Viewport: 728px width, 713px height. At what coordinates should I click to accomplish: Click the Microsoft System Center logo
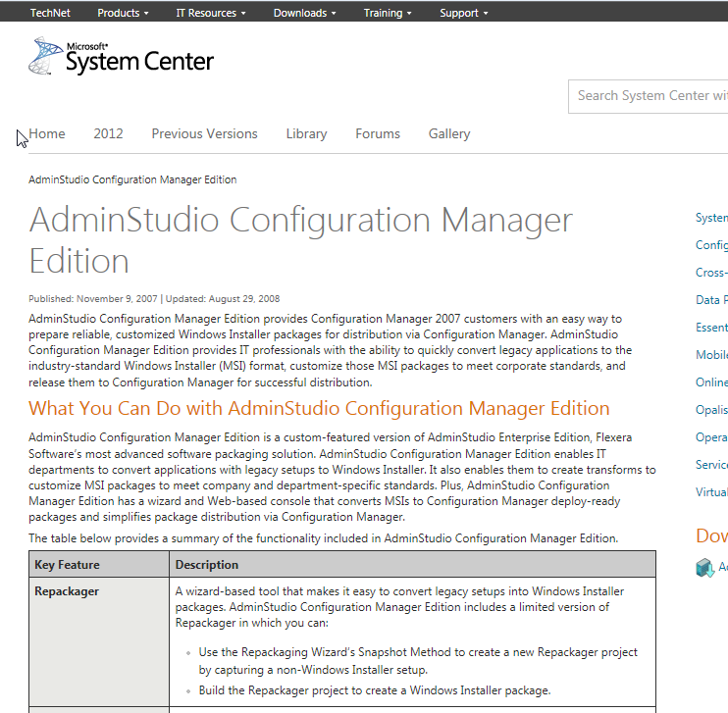click(x=121, y=57)
